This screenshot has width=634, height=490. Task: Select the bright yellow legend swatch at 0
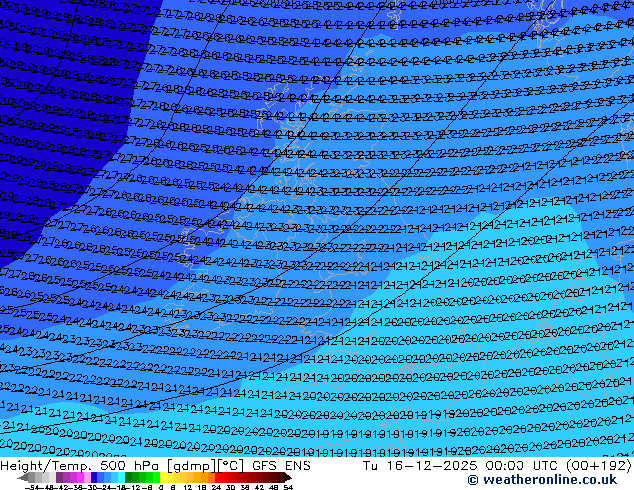[x=163, y=477]
